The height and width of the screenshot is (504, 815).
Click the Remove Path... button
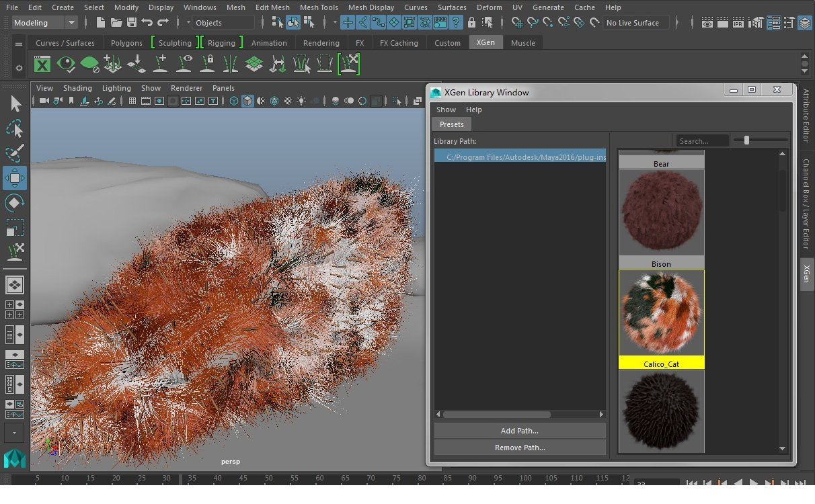pyautogui.click(x=520, y=448)
